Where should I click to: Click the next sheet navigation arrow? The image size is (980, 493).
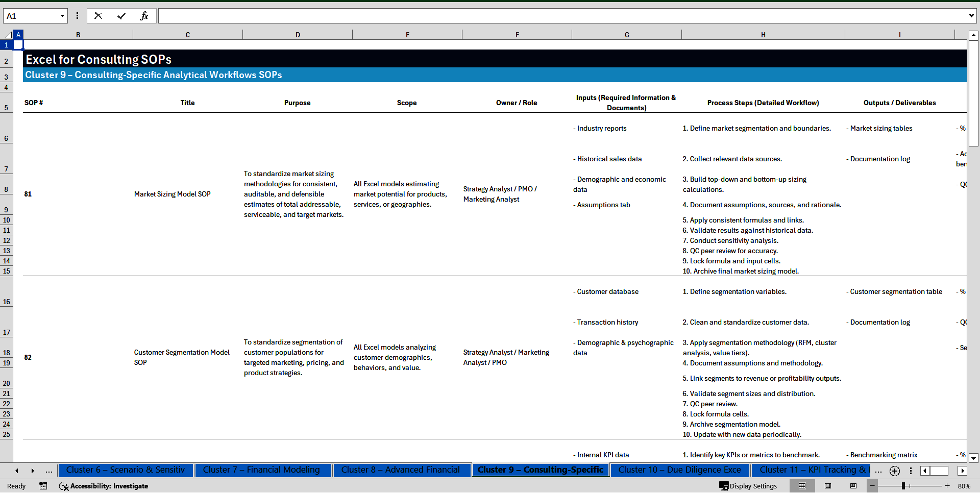click(33, 471)
